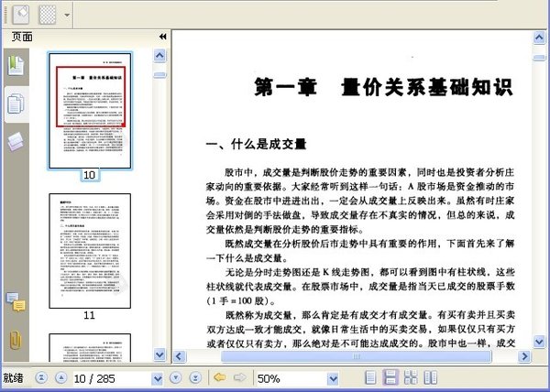Go to the last page button
This screenshot has height=392, width=550.
coord(195,377)
